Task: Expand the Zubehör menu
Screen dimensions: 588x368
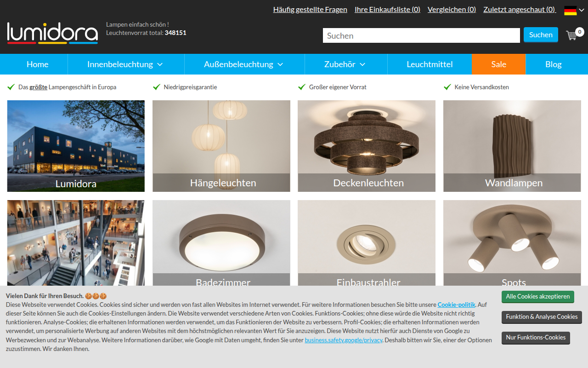Action: pyautogui.click(x=345, y=64)
